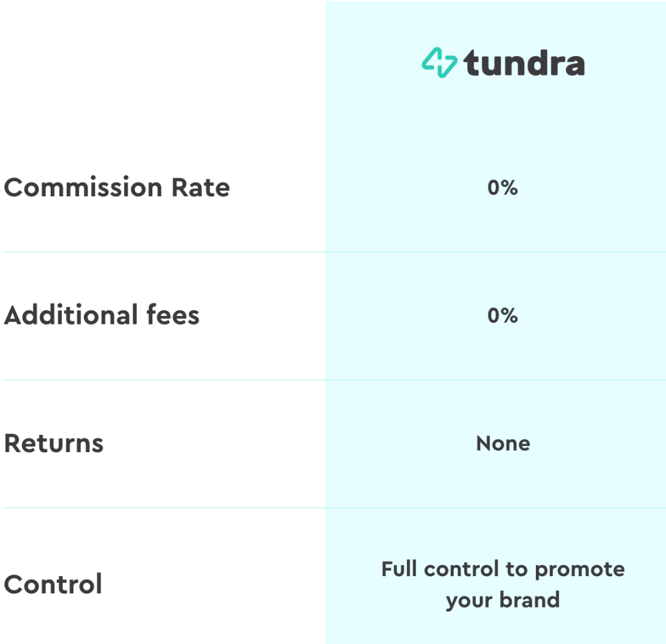Select the Control row label

(53, 584)
